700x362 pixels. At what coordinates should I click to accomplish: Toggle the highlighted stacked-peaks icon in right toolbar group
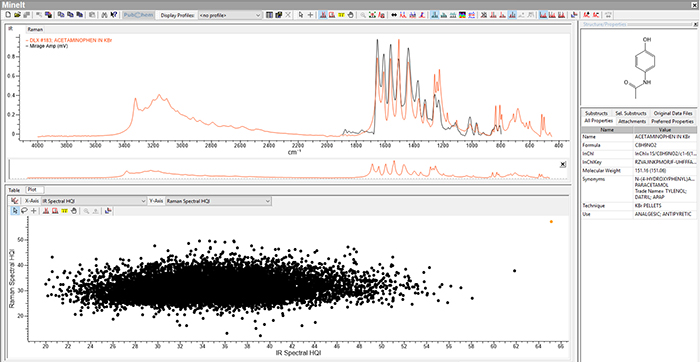[543, 15]
